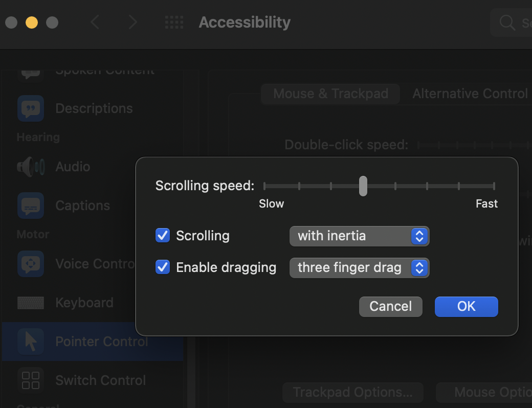Click the 'Fast' label under slider
532x408 pixels.
click(486, 203)
